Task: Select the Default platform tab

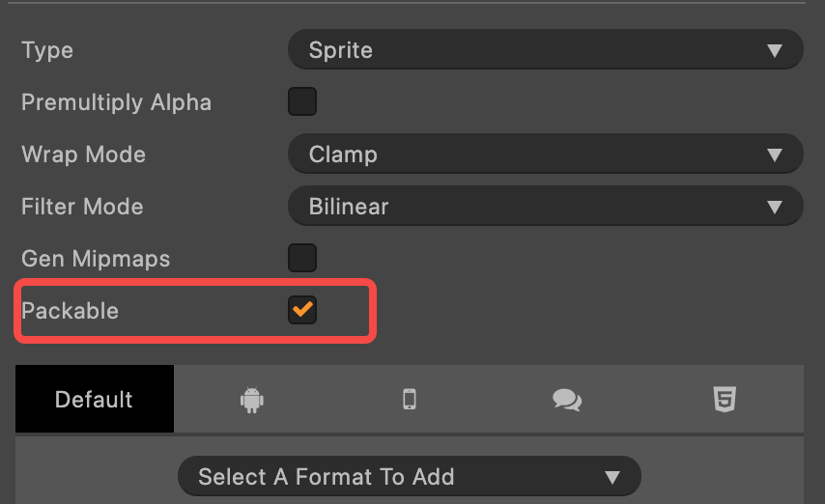Action: [94, 399]
